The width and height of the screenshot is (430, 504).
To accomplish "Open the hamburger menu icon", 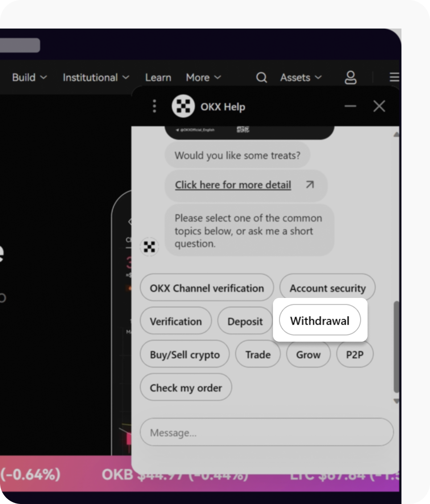I will pyautogui.click(x=394, y=78).
